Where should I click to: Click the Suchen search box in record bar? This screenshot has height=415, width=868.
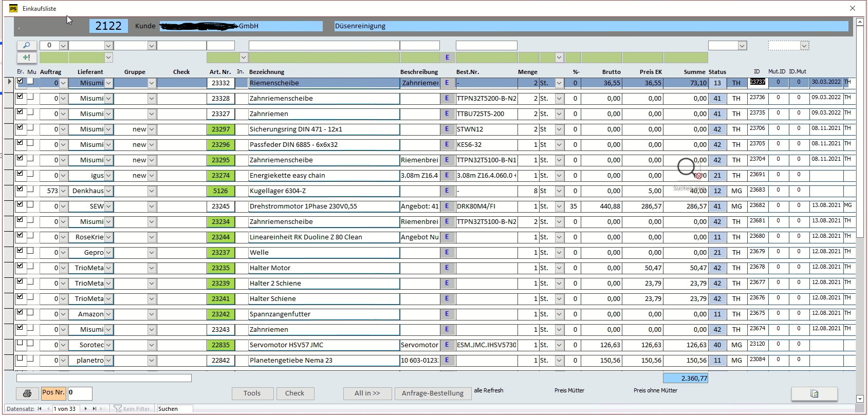(175, 409)
